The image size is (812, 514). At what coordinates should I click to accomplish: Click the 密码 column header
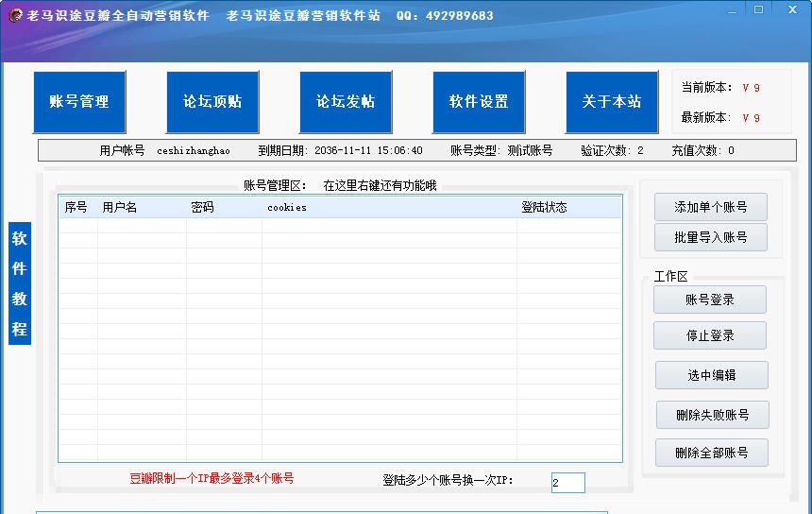click(x=224, y=207)
